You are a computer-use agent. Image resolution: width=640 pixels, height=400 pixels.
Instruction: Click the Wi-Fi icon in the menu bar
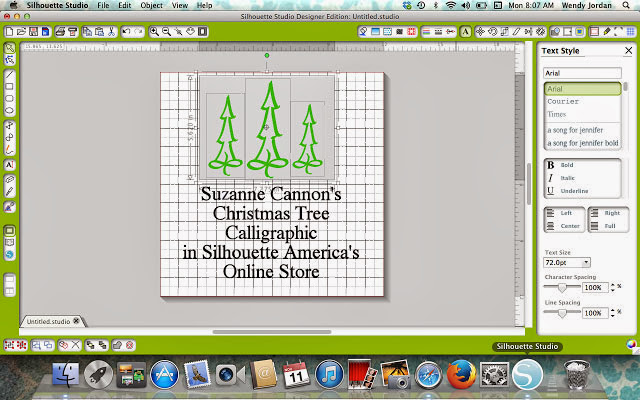click(451, 5)
